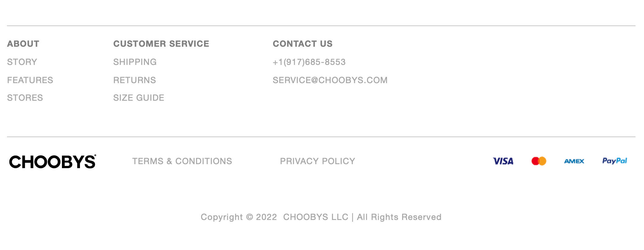Click the +1(917)685-8553 phone number
This screenshot has width=644, height=250.
309,62
